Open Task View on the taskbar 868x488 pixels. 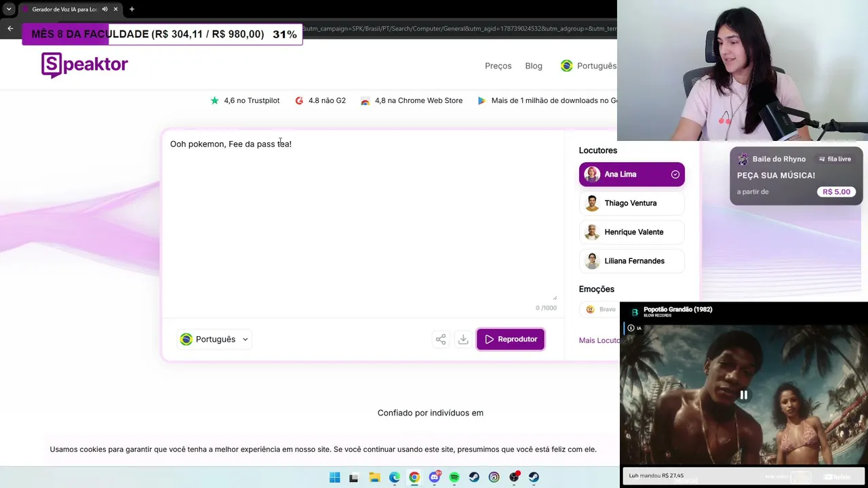pyautogui.click(x=353, y=477)
